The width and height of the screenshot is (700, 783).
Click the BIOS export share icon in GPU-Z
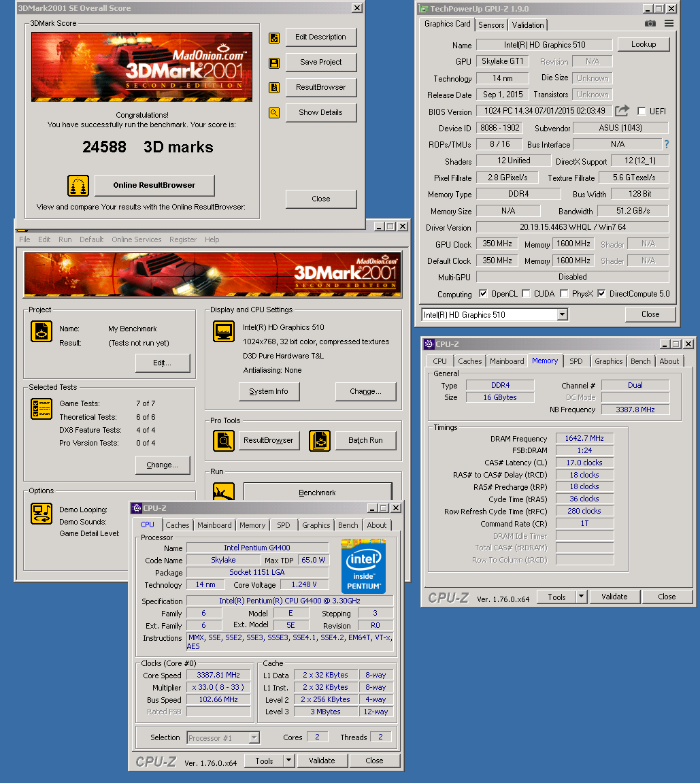[x=622, y=111]
